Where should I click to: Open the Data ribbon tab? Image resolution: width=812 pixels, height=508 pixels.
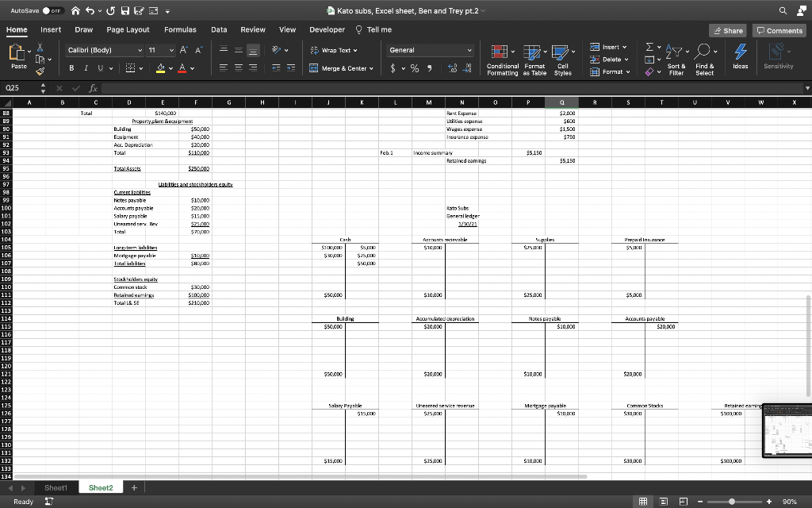[x=219, y=29]
